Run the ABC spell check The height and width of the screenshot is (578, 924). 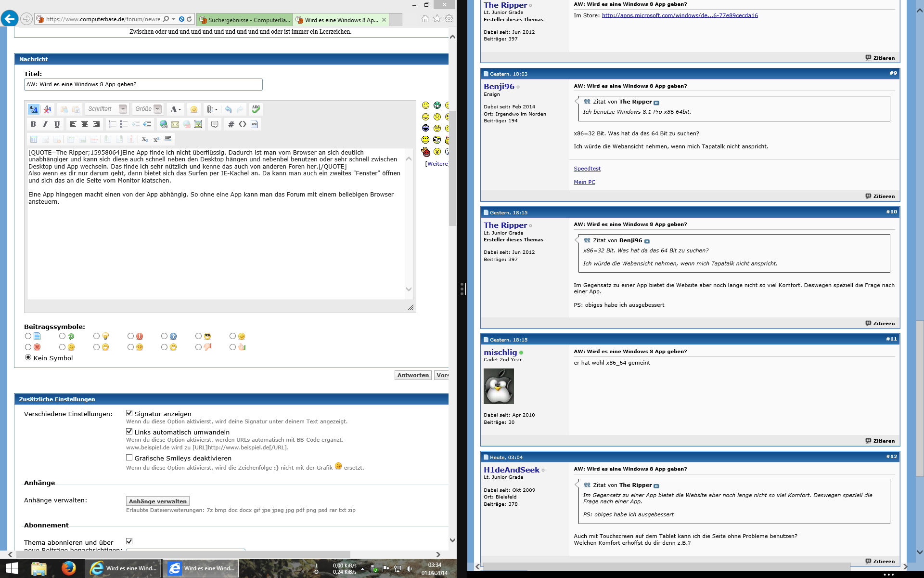click(x=256, y=109)
